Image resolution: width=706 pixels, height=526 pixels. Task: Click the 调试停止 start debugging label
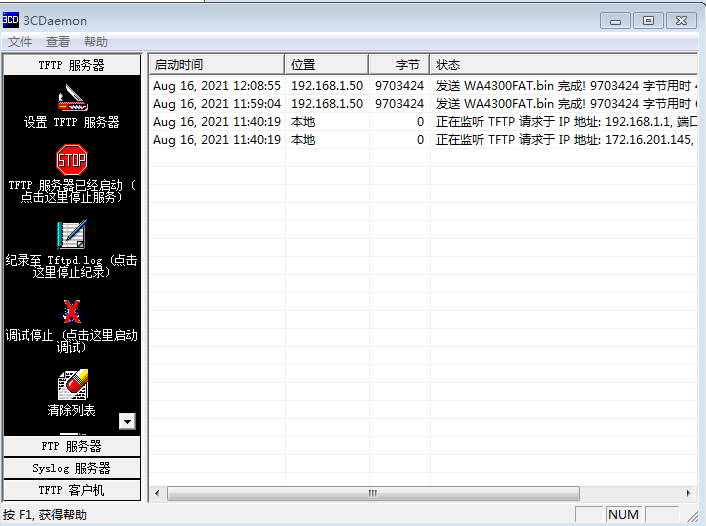coord(72,341)
